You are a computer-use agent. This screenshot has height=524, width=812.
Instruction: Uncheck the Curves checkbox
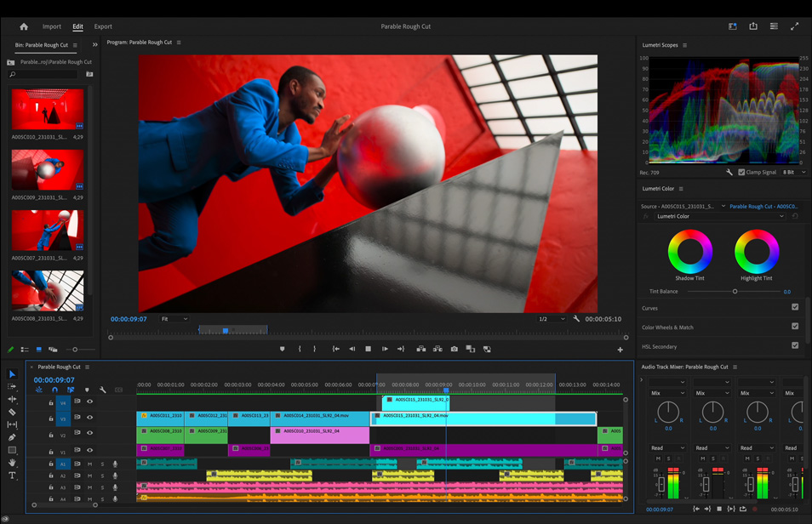(795, 308)
